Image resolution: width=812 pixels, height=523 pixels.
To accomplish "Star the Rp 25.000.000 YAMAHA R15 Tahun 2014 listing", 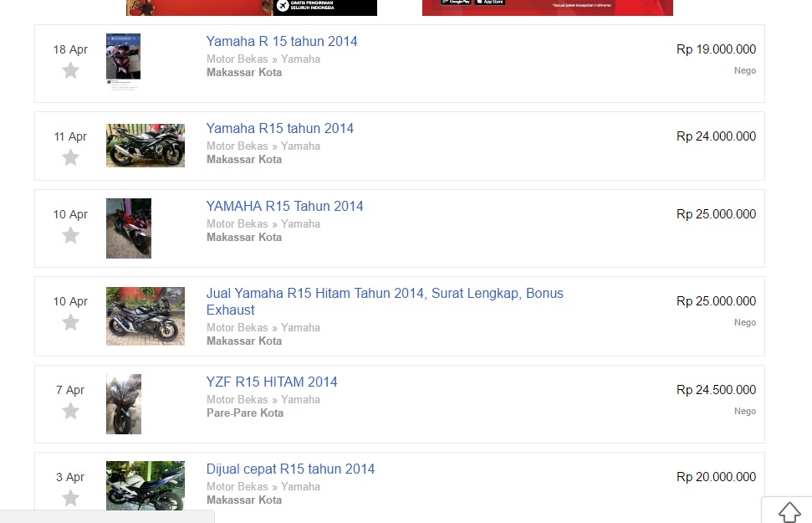I will pyautogui.click(x=71, y=235).
